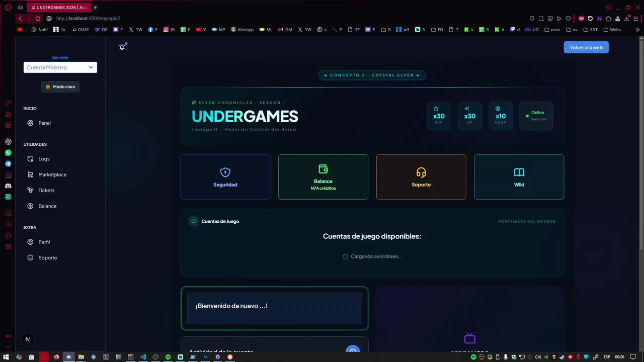
Task: Open Opera sidebar history clock
Action: point(8,225)
